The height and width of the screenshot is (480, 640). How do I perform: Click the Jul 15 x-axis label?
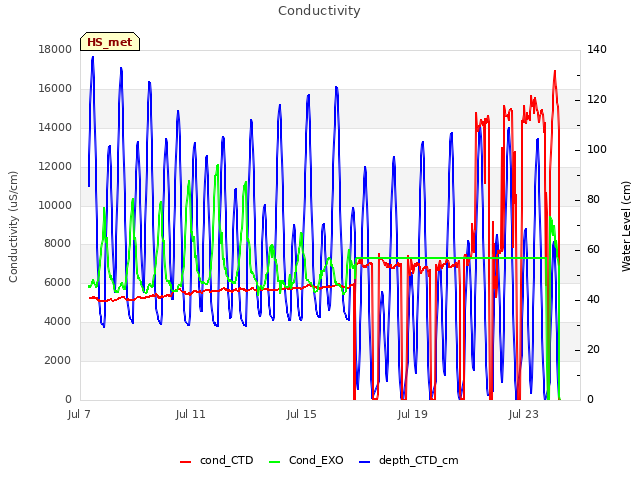[x=301, y=414]
